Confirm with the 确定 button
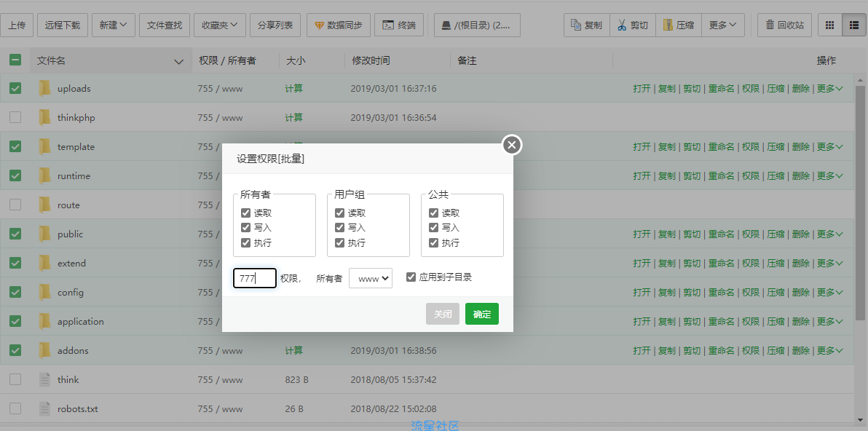The image size is (868, 431). point(481,314)
